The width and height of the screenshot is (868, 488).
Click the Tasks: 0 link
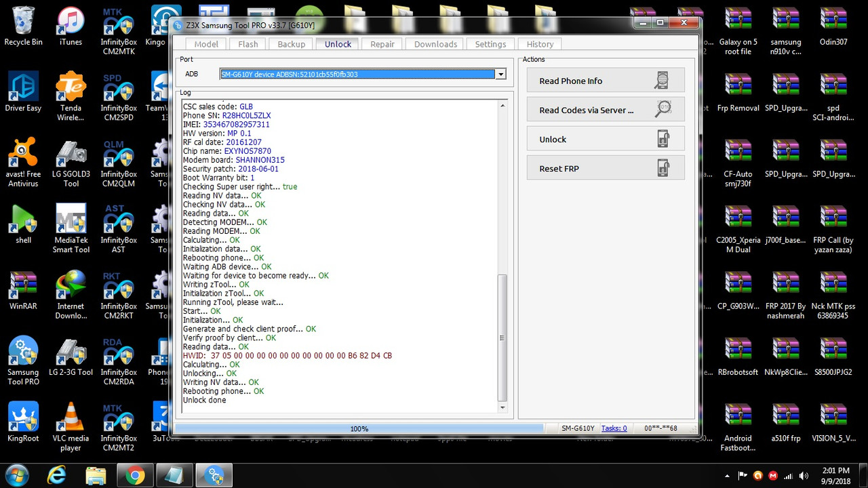click(614, 428)
